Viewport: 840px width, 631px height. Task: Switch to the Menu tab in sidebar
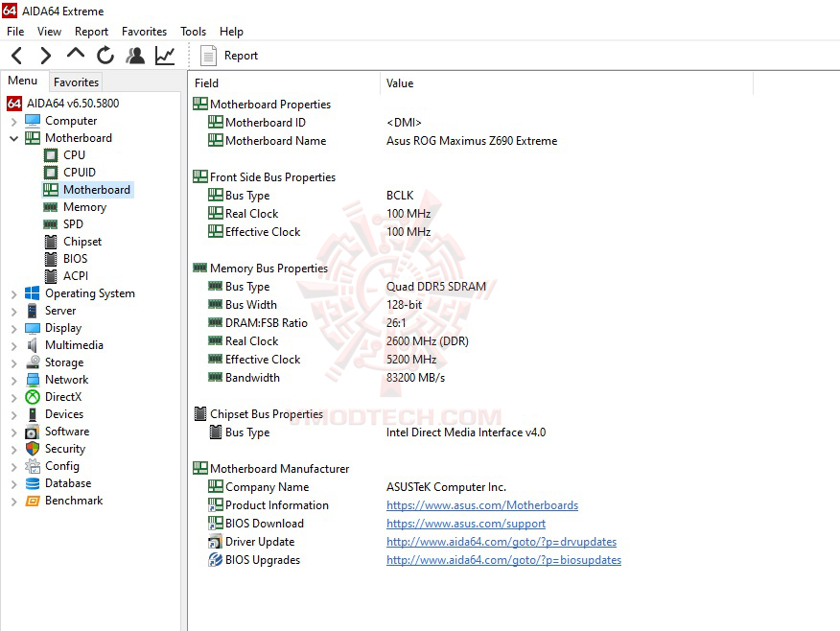tap(22, 81)
